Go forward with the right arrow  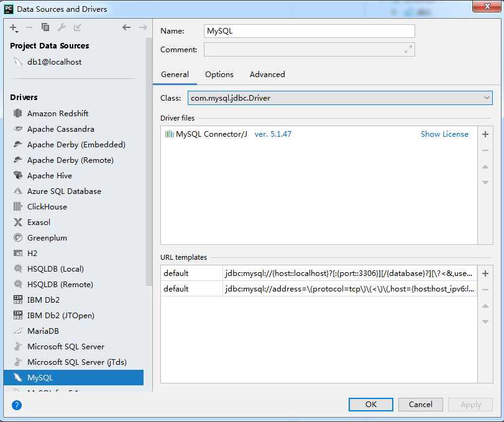pos(143,27)
